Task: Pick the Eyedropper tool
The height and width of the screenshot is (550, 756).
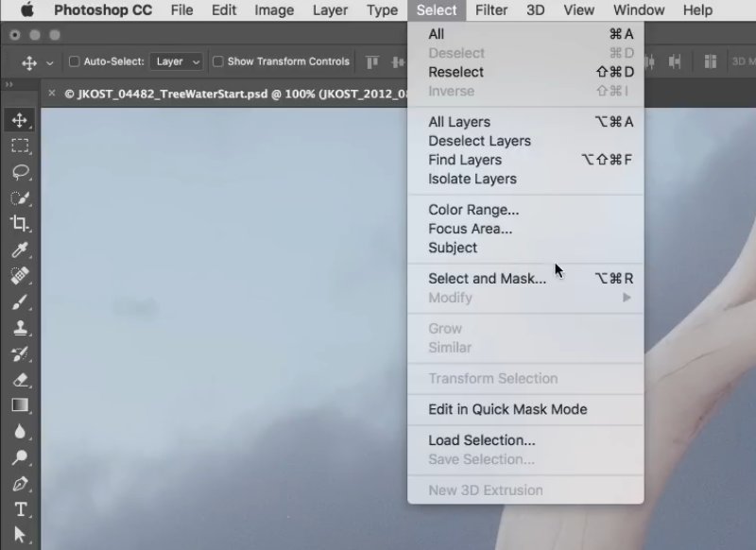Action: 20,250
